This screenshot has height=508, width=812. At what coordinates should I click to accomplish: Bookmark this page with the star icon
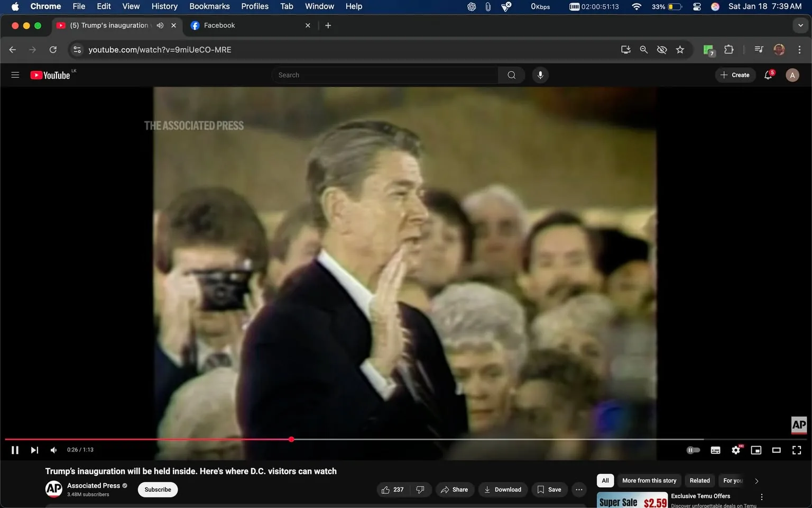680,50
